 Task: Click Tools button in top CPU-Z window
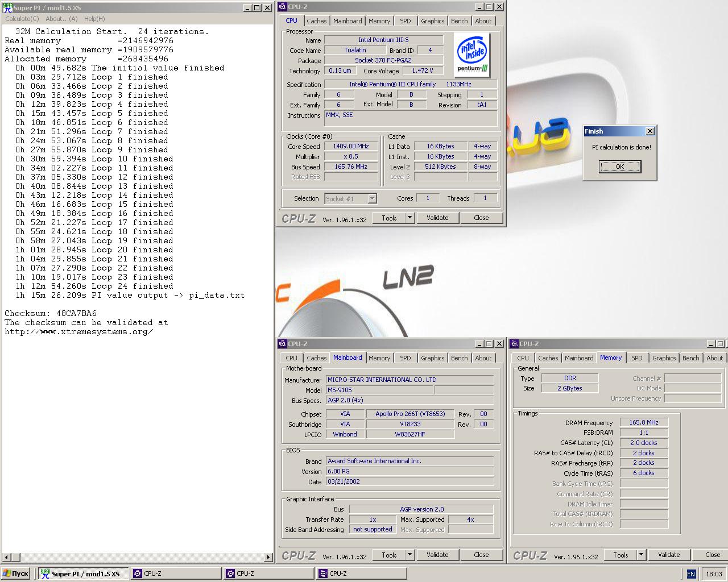tap(390, 218)
